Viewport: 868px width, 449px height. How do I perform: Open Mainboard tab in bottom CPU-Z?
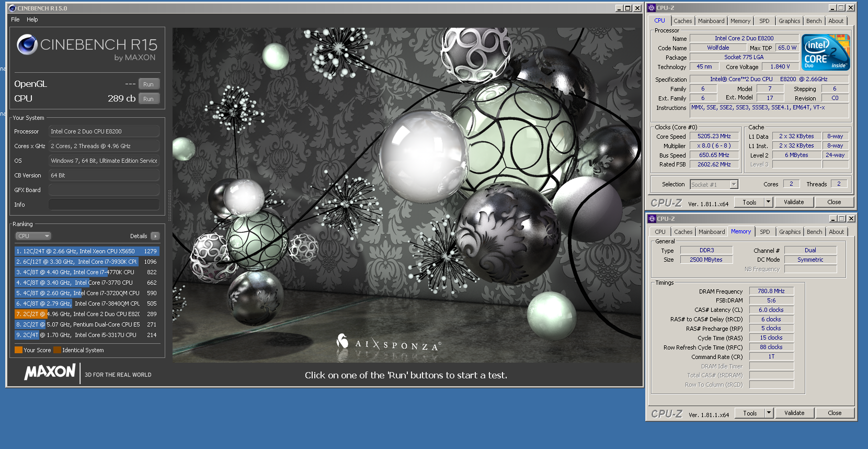[712, 232]
